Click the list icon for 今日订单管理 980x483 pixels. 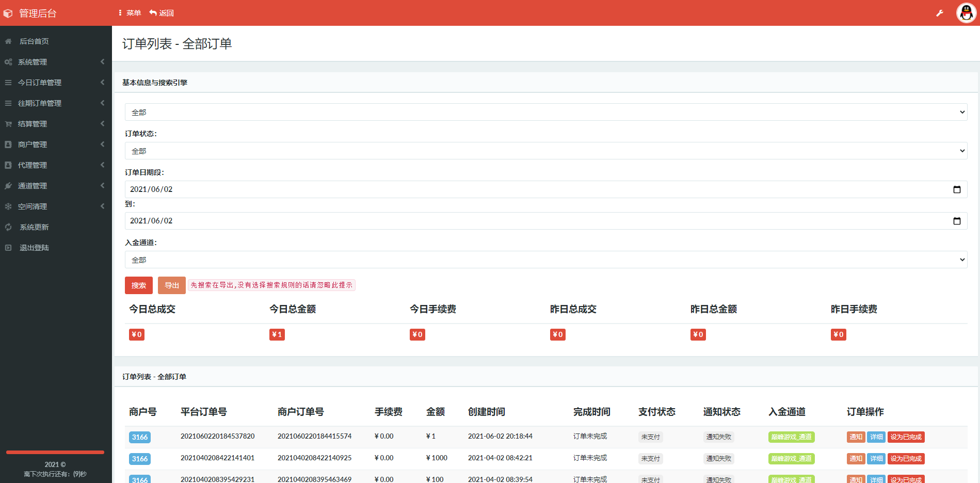click(x=8, y=83)
